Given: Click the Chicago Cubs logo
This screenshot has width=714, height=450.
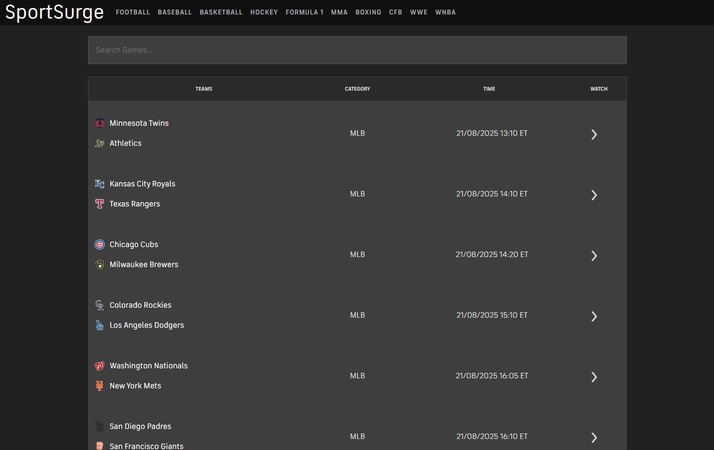Looking at the screenshot, I should coord(100,245).
